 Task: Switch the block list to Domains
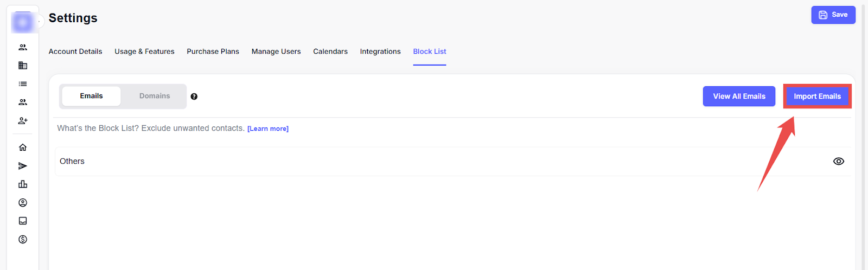pyautogui.click(x=155, y=96)
